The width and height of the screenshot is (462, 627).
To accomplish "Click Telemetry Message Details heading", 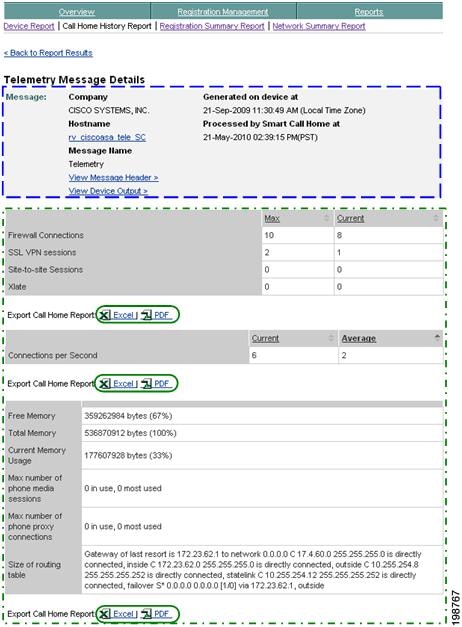I will [74, 80].
